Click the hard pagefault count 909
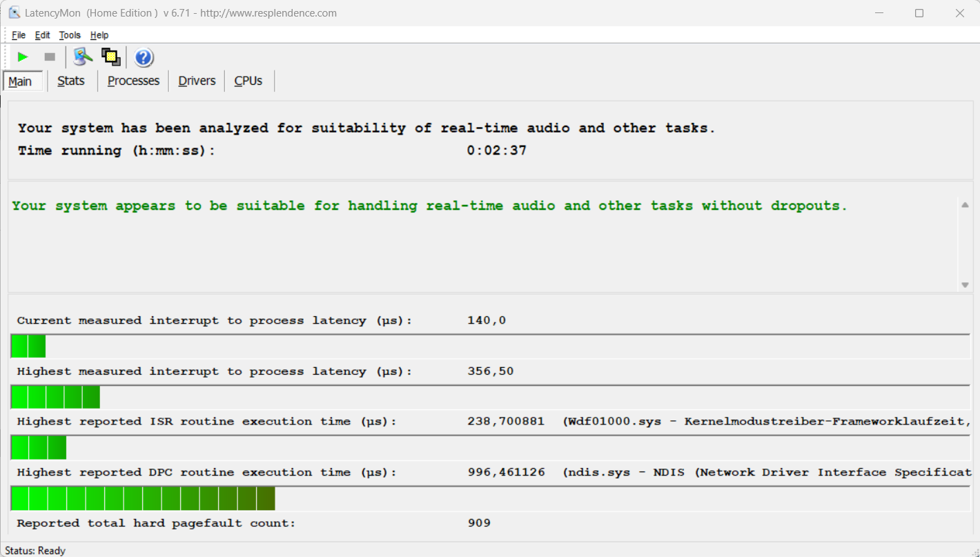The width and height of the screenshot is (980, 557). click(479, 523)
